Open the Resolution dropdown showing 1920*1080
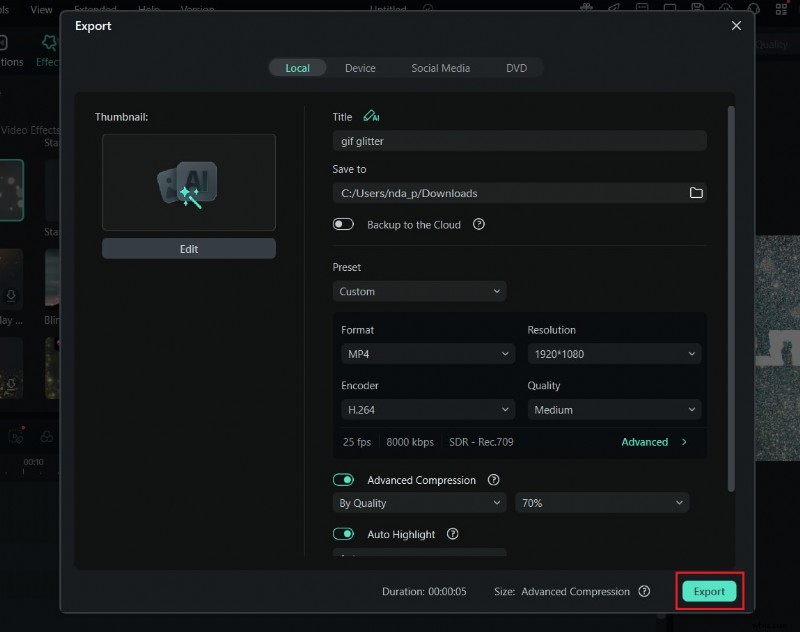This screenshot has width=800, height=632. click(x=613, y=354)
